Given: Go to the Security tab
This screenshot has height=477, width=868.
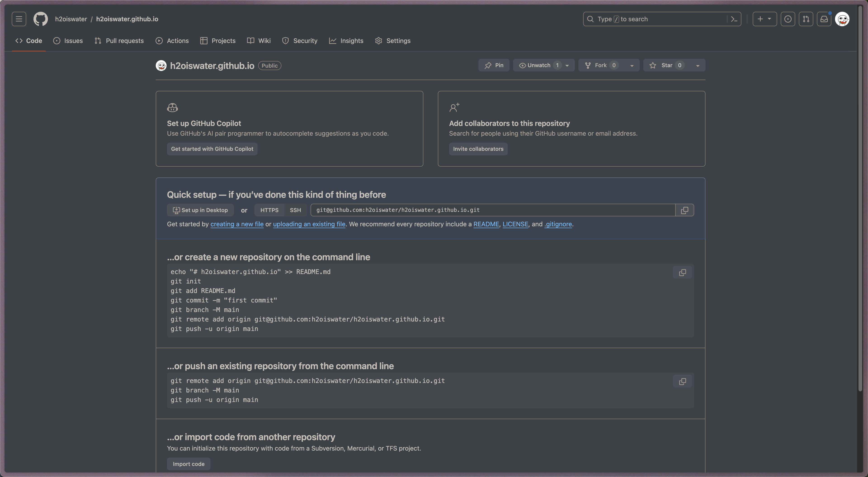Looking at the screenshot, I should point(300,41).
